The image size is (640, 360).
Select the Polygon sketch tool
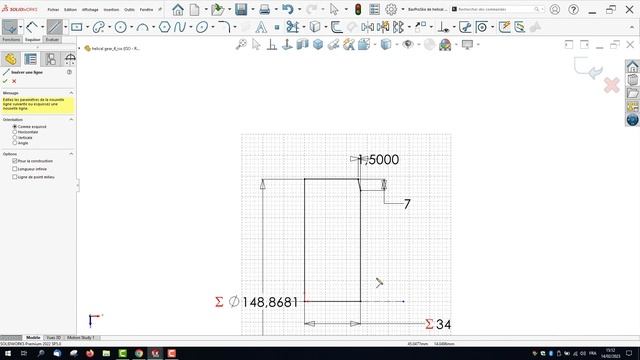click(x=164, y=27)
